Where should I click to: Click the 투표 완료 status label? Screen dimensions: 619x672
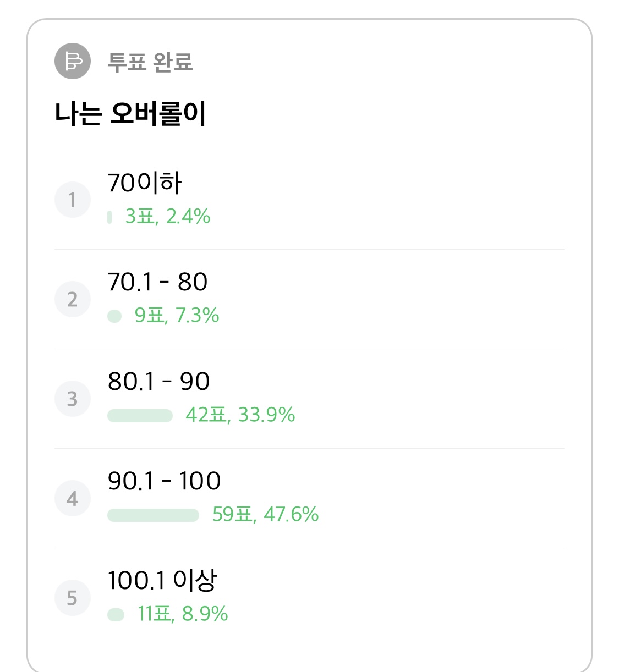(x=150, y=62)
